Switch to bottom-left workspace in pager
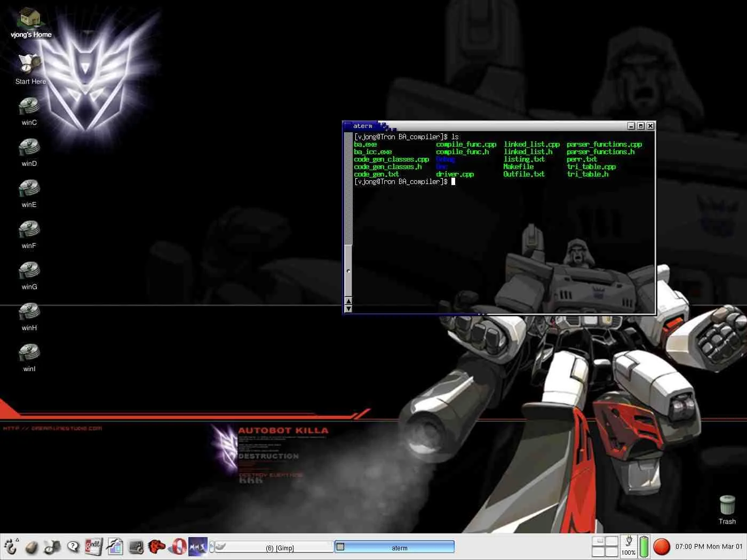This screenshot has height=560, width=747. pyautogui.click(x=599, y=552)
